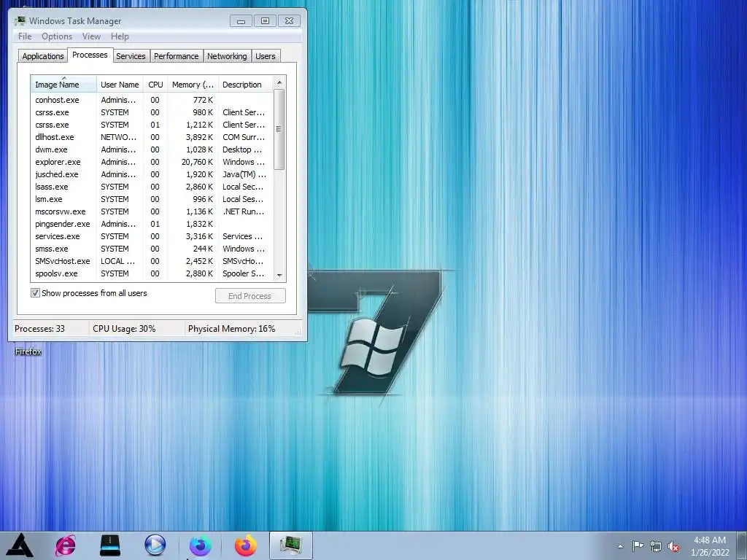Select the pingsender.exe process
Screen dimensions: 747x560
coord(152,224)
